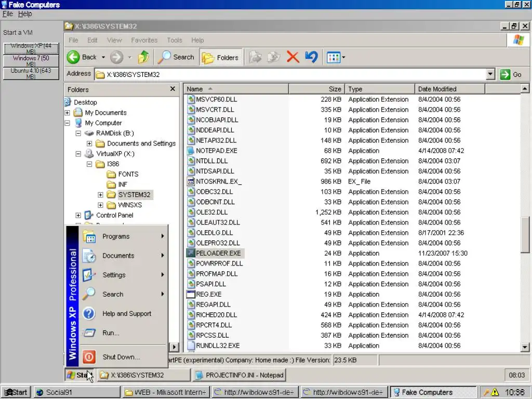532x399 pixels.
Task: Click the grey Forward arrow icon
Action: pos(116,57)
